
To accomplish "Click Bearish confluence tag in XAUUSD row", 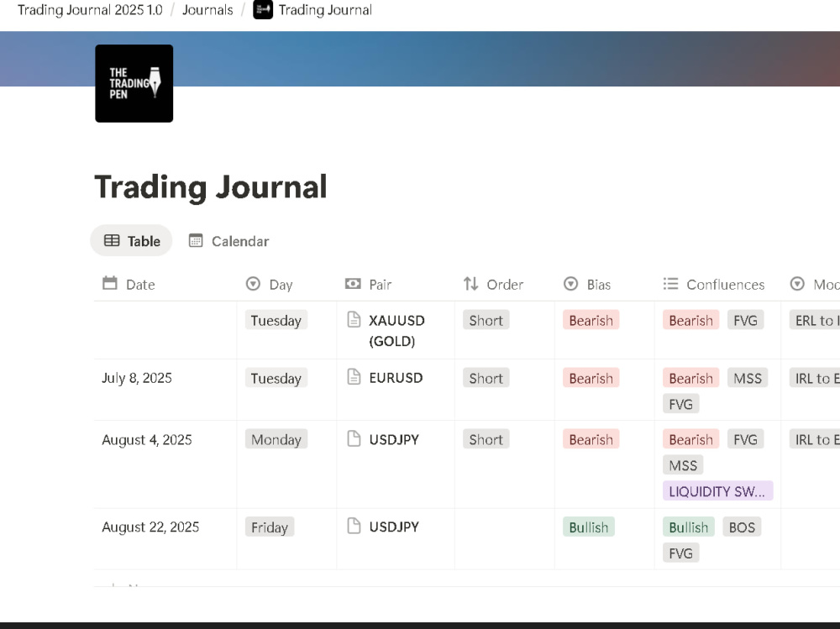I will pos(691,321).
